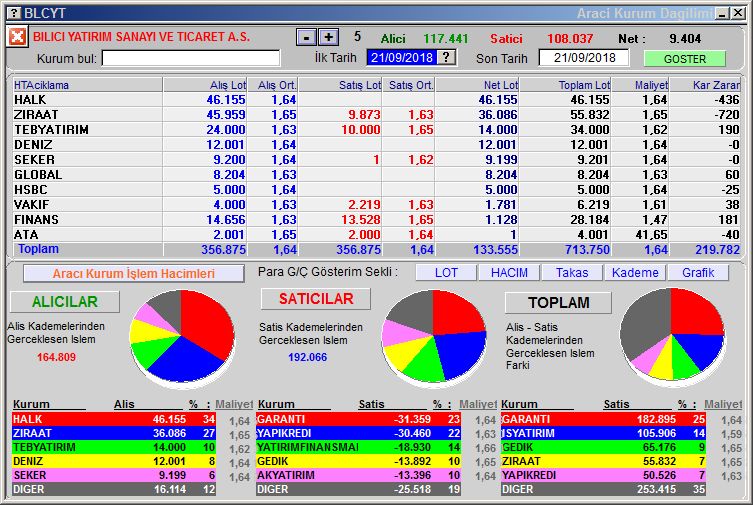Click the TOPLAM button
This screenshot has height=505, width=753.
559,303
